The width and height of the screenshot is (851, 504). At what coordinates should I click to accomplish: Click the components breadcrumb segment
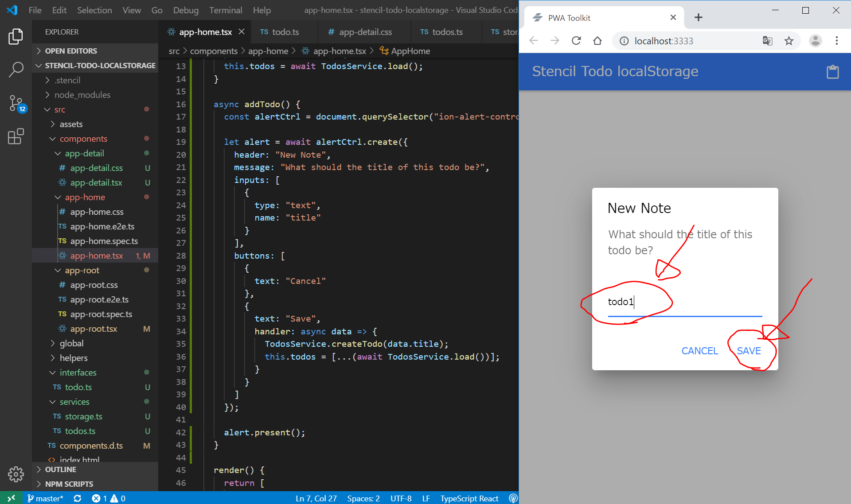pyautogui.click(x=214, y=51)
